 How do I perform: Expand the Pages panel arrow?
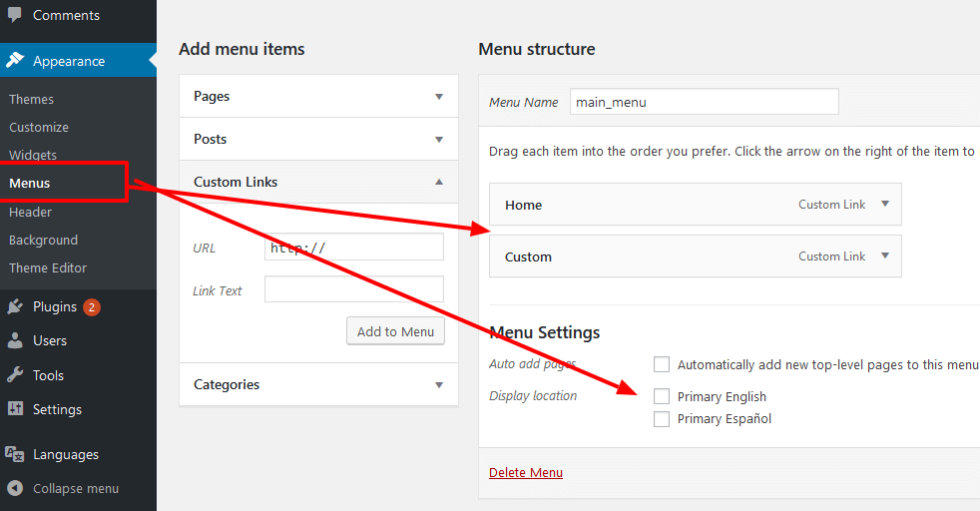coord(439,96)
